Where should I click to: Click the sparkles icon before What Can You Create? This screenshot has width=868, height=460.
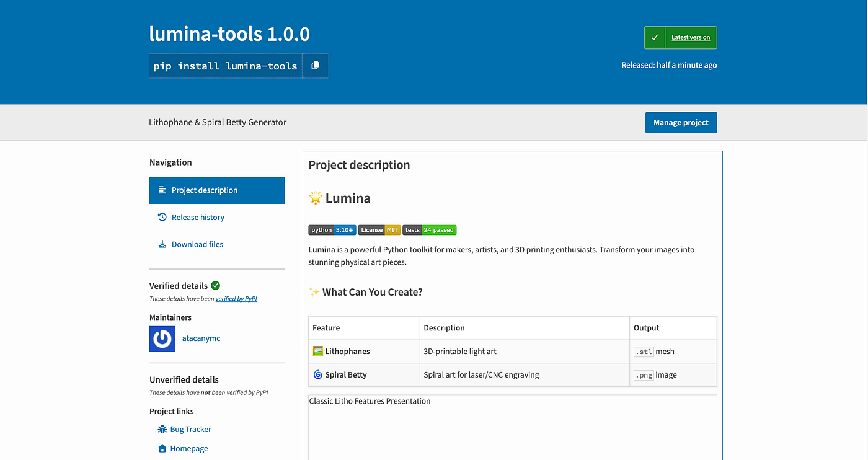coord(314,292)
